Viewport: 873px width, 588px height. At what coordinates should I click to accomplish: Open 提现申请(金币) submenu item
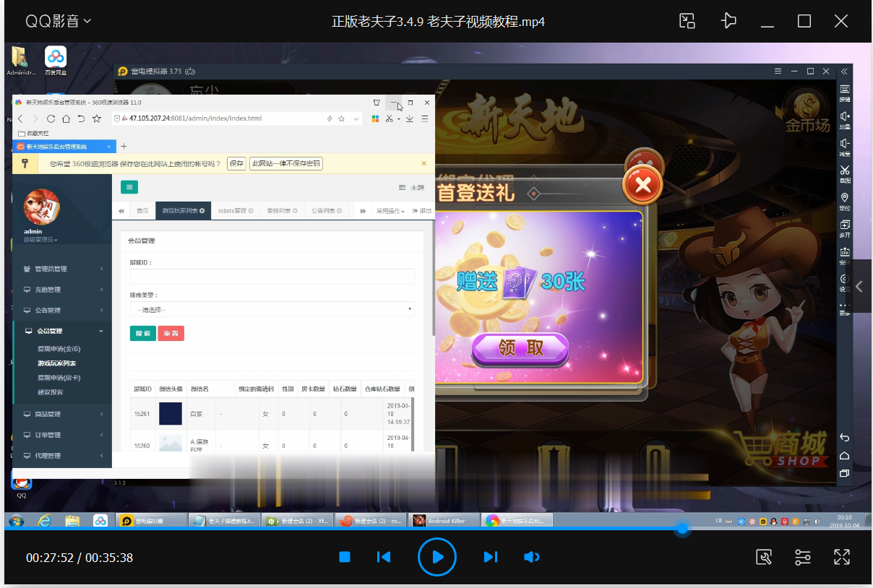click(59, 349)
